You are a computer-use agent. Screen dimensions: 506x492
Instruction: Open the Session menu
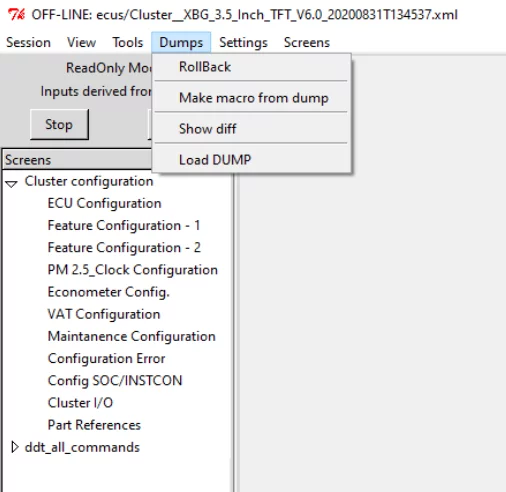(x=28, y=42)
